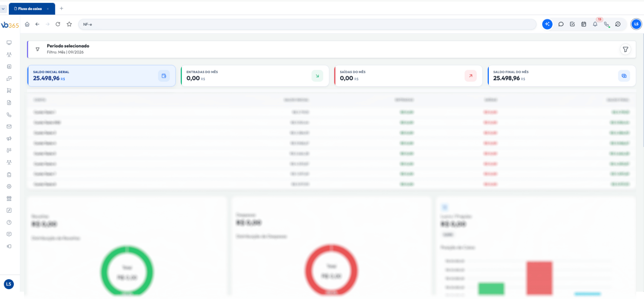Open the phone icon in the left sidebar
This screenshot has width=644, height=299.
point(9,115)
